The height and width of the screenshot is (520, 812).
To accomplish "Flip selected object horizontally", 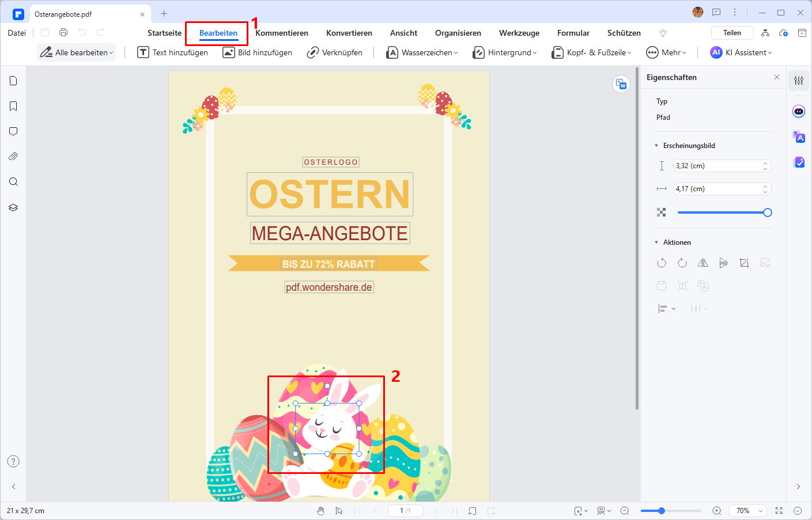I will [x=703, y=263].
